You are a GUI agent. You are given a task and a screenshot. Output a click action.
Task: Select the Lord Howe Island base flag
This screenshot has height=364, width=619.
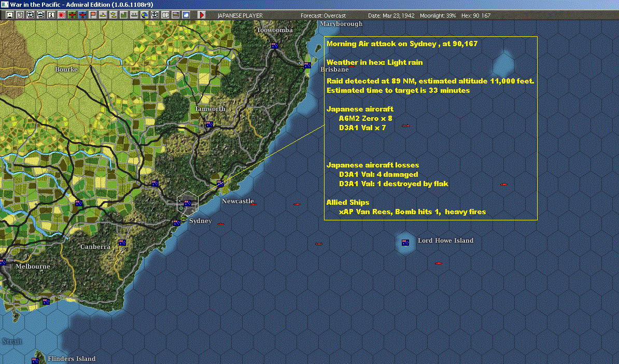405,242
